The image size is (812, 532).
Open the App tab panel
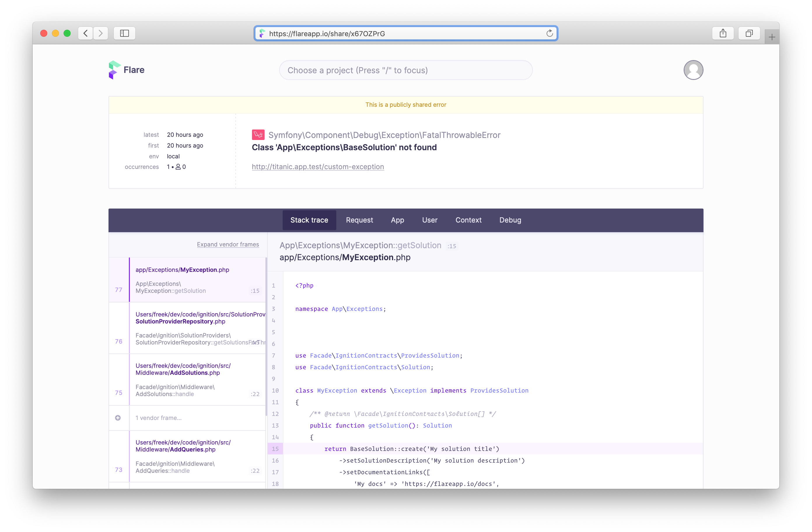click(396, 220)
